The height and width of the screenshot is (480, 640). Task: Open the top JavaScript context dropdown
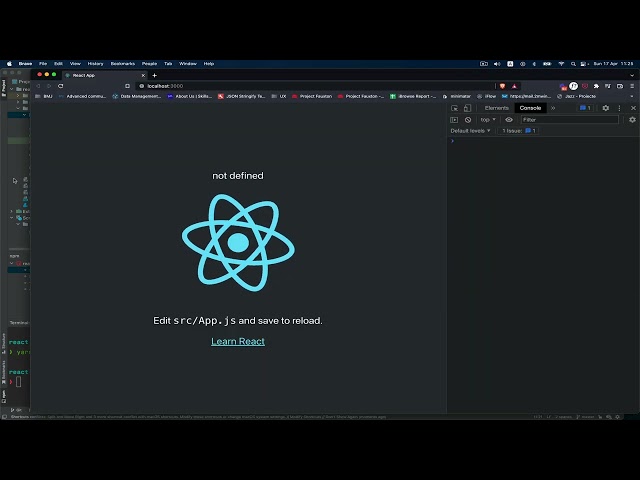point(488,120)
